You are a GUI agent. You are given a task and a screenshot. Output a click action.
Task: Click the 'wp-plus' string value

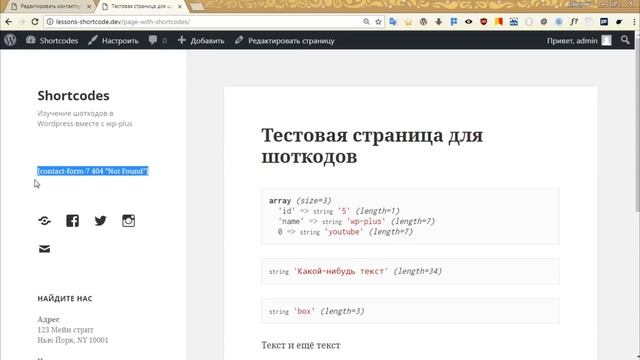point(366,221)
